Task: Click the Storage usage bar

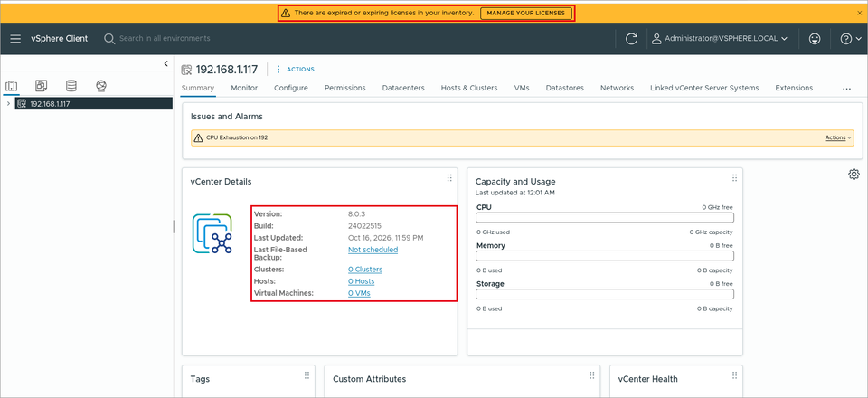Action: pos(605,294)
